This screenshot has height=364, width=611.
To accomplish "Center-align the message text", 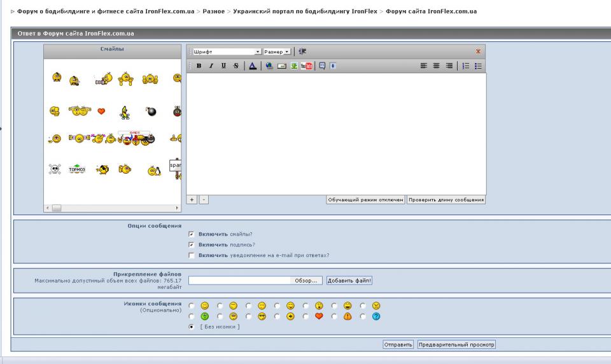I will tap(436, 65).
